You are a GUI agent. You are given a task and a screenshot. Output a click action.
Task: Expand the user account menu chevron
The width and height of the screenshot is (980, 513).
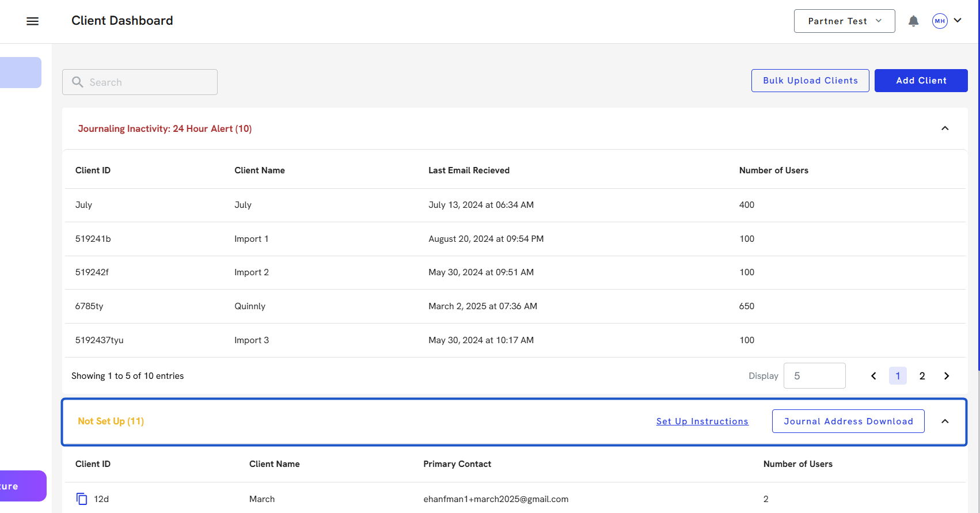coord(958,20)
